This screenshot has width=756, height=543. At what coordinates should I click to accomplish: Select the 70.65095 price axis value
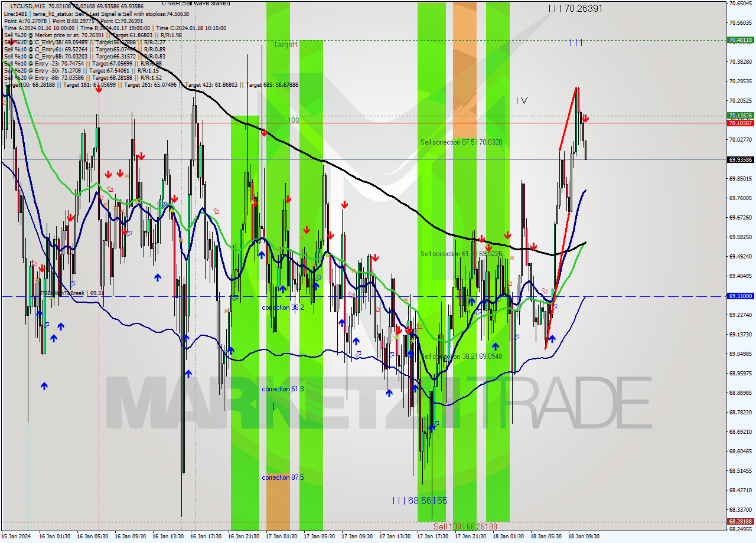click(741, 3)
